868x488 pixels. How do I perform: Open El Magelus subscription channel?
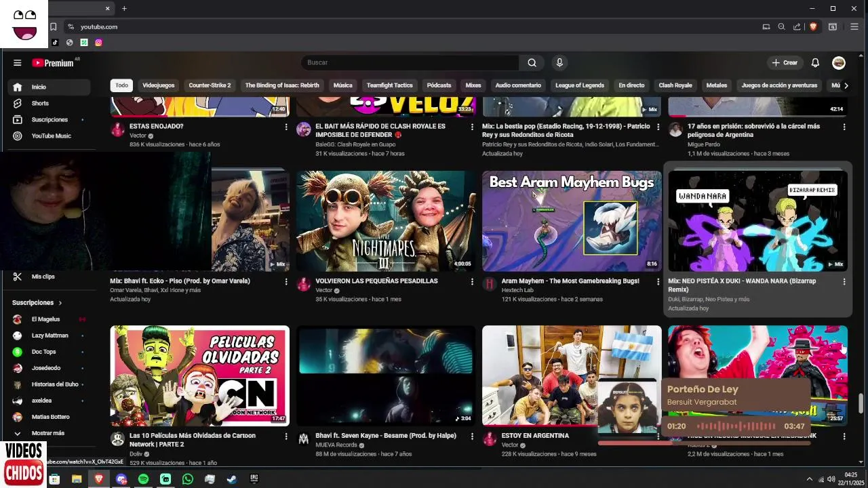(x=50, y=319)
